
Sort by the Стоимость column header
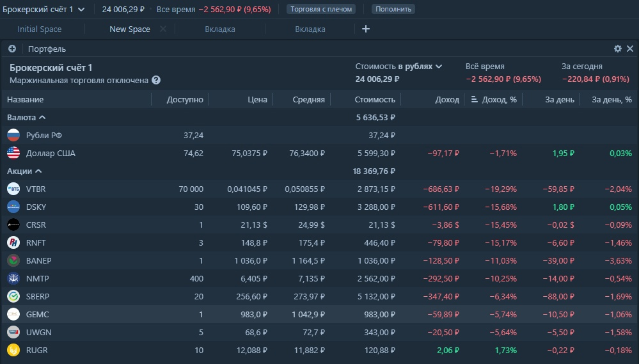(375, 99)
